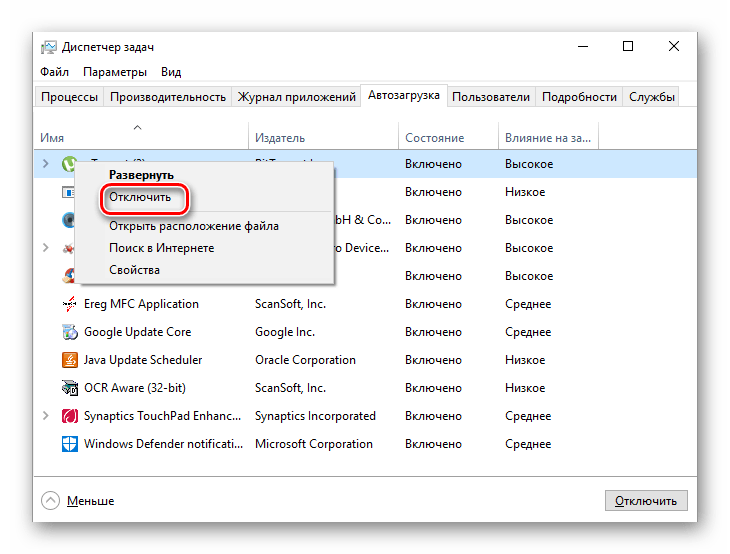This screenshot has height=554, width=730.
Task: Sort by the Имя column header
Action: coord(52,138)
